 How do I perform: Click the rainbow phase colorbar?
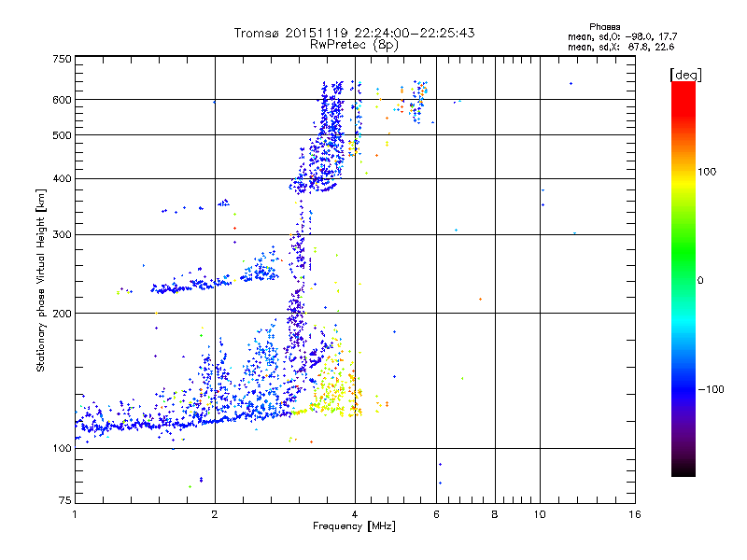point(684,278)
